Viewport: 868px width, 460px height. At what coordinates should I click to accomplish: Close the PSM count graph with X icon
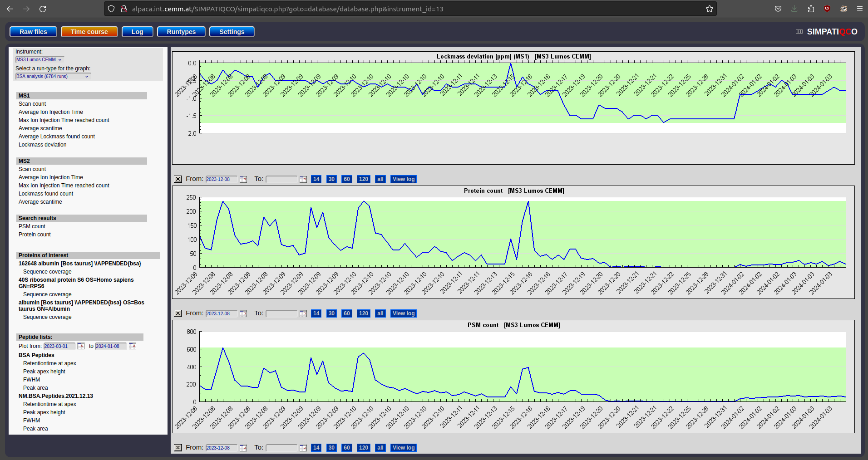click(178, 448)
